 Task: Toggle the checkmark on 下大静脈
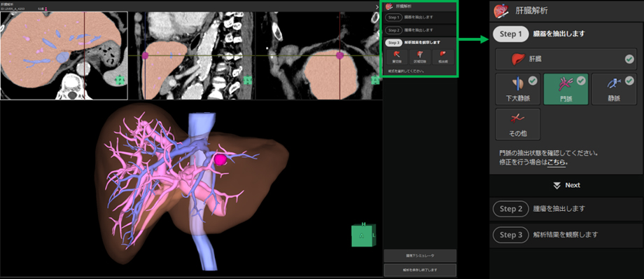533,81
